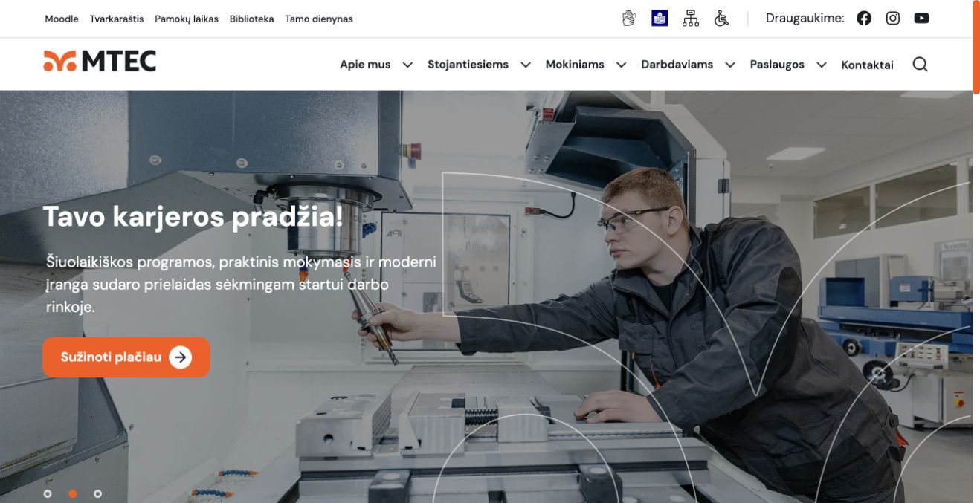Click the Sužinoti plačiau text
Image resolution: width=980 pixels, height=503 pixels.
click(111, 357)
